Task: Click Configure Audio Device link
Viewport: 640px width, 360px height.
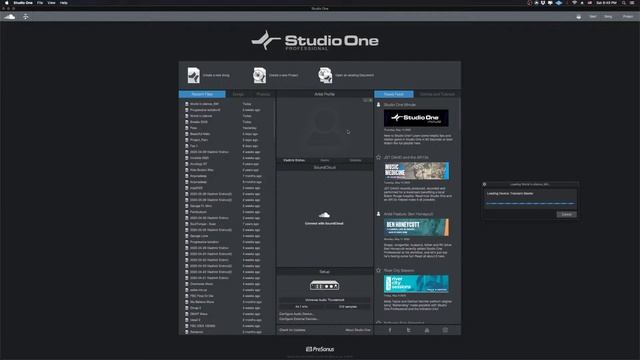Action: [297, 314]
